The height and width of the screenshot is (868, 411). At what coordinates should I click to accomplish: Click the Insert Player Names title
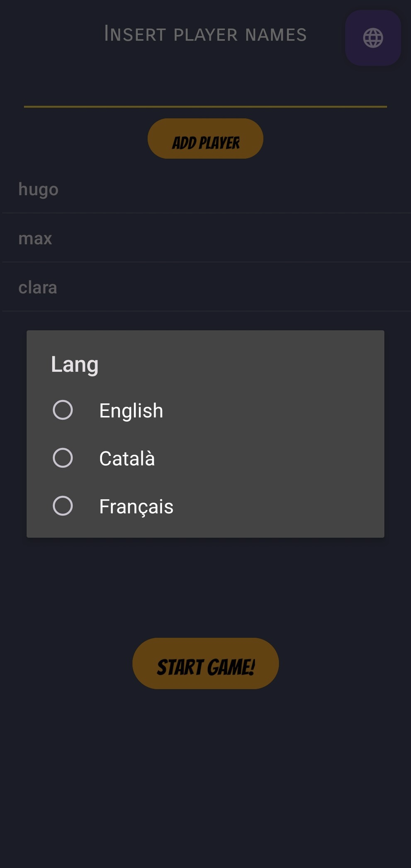(x=205, y=34)
